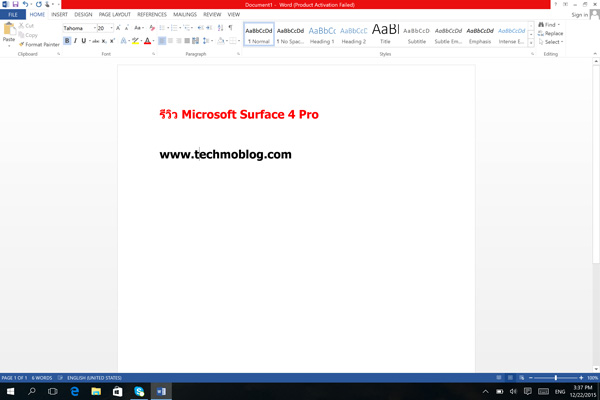600x400 pixels.
Task: Toggle Subscript formatting
Action: [x=104, y=41]
